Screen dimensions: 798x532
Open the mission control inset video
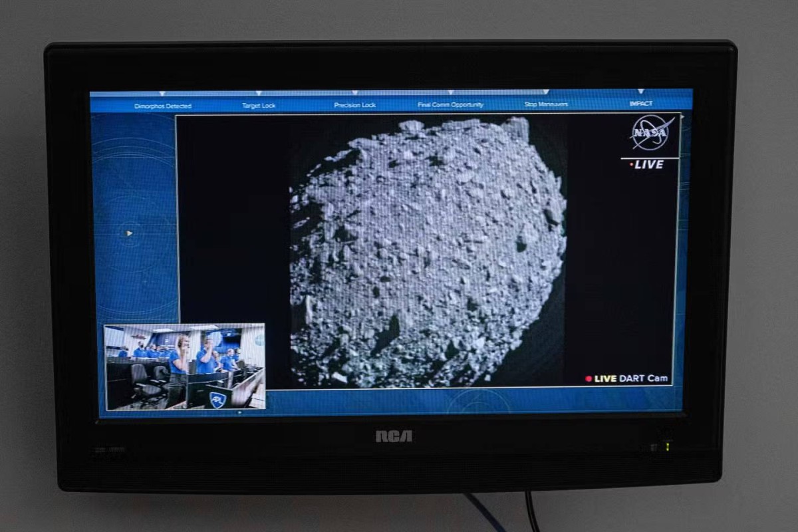pyautogui.click(x=185, y=366)
